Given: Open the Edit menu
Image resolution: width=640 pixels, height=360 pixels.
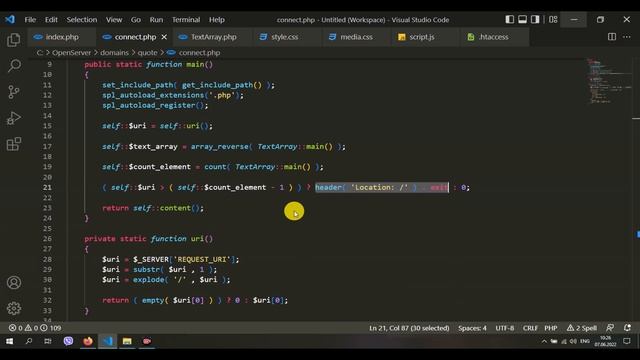Looking at the screenshot, I should [51, 20].
